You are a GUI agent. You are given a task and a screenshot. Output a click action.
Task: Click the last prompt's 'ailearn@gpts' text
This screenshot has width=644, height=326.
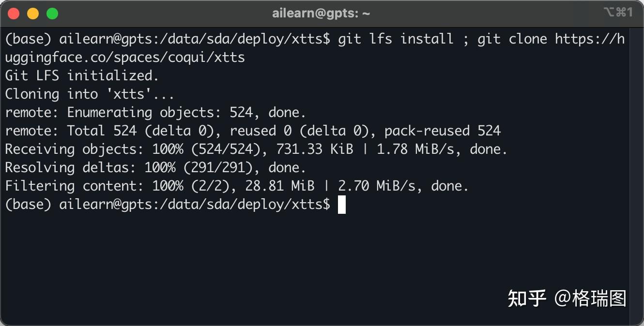(106, 205)
